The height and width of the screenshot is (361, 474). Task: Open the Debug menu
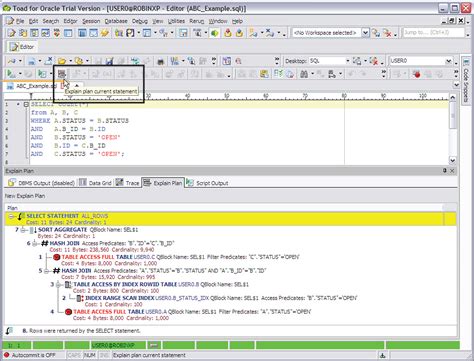140,21
